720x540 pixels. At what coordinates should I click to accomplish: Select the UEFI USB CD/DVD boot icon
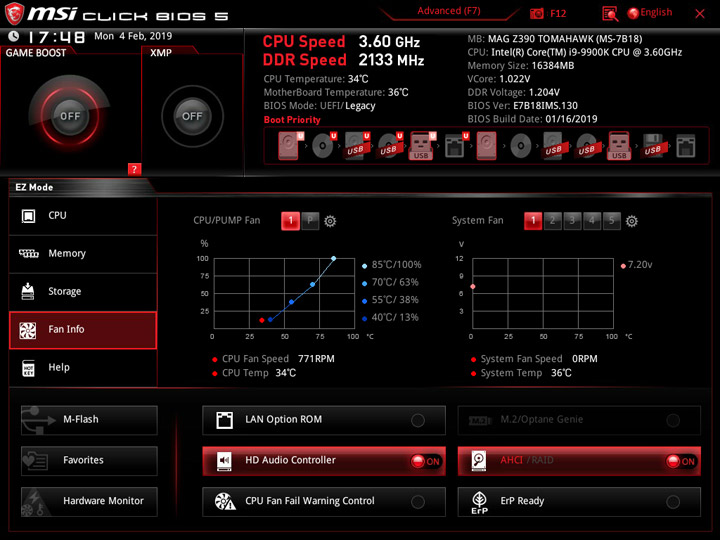[x=390, y=146]
